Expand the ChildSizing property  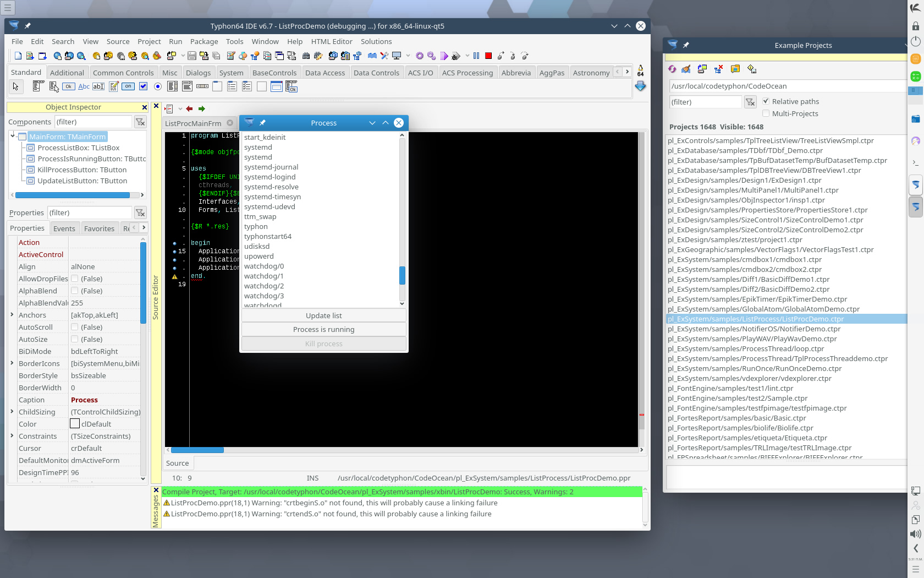click(12, 412)
